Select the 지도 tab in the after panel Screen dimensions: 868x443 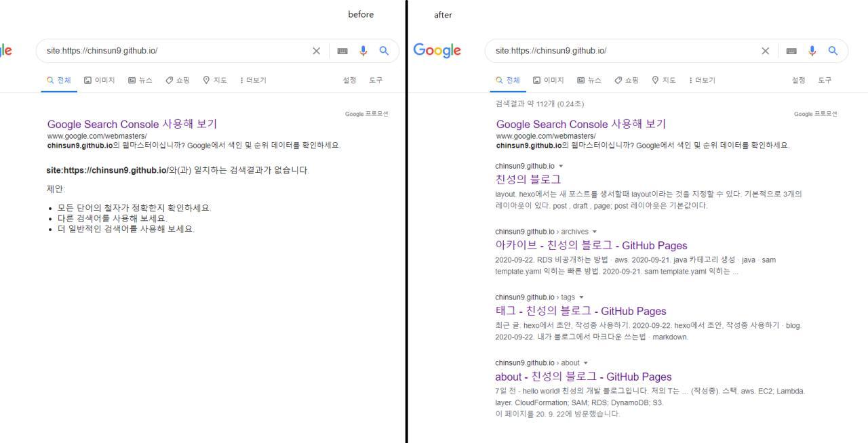click(664, 80)
